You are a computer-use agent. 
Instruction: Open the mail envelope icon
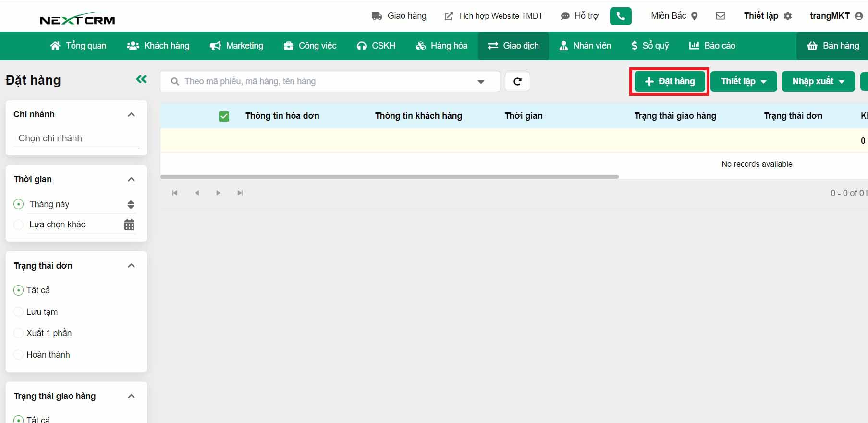tap(720, 16)
